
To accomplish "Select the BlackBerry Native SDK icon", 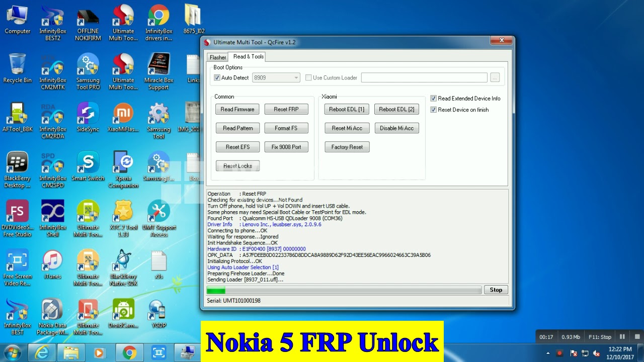I will coord(123,267).
